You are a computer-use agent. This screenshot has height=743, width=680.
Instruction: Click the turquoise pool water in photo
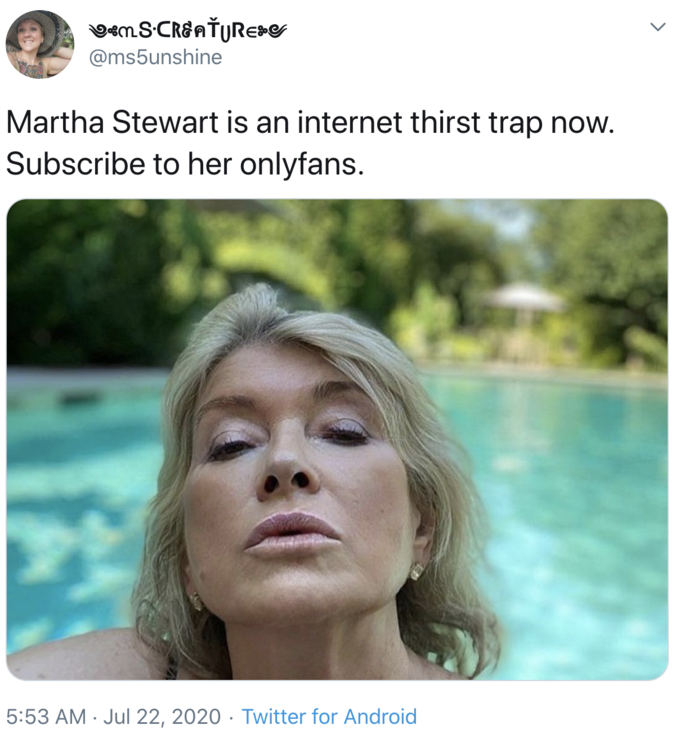click(569, 498)
